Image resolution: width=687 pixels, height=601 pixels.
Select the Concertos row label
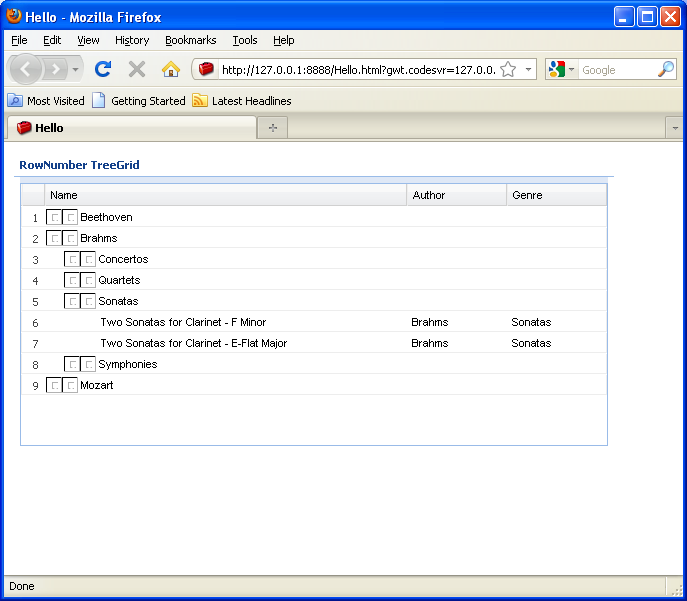pos(123,259)
